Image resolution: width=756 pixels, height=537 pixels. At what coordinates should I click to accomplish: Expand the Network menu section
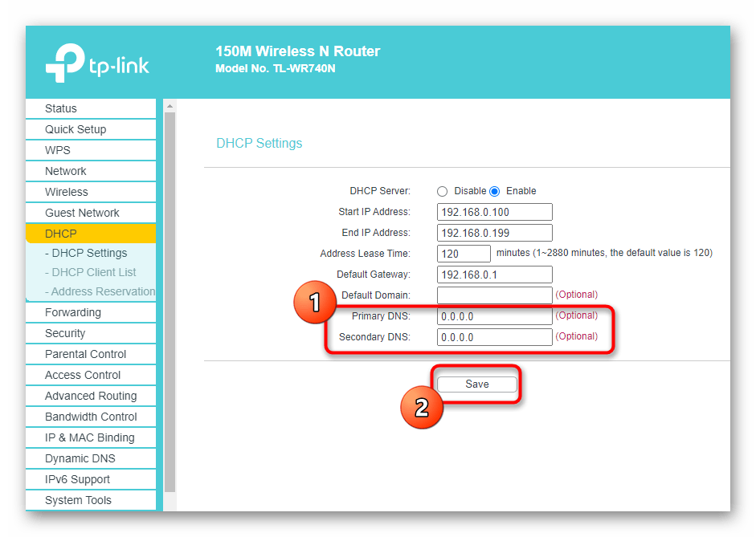66,171
